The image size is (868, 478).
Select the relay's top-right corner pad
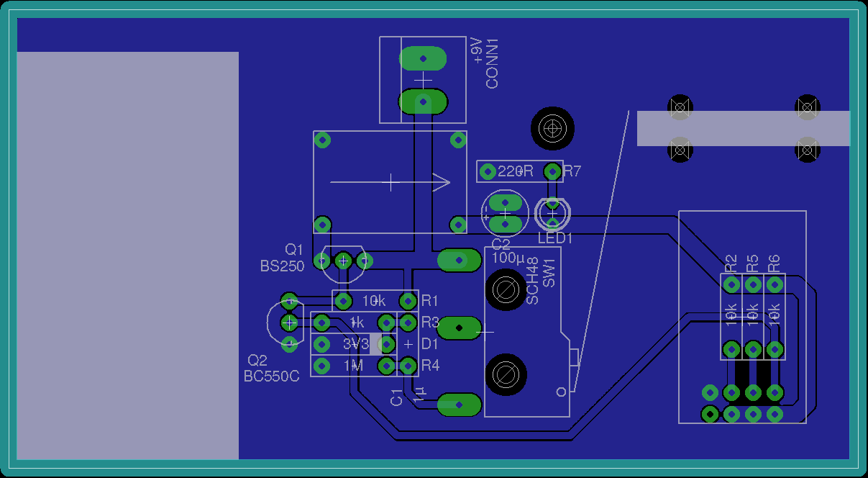(x=457, y=139)
